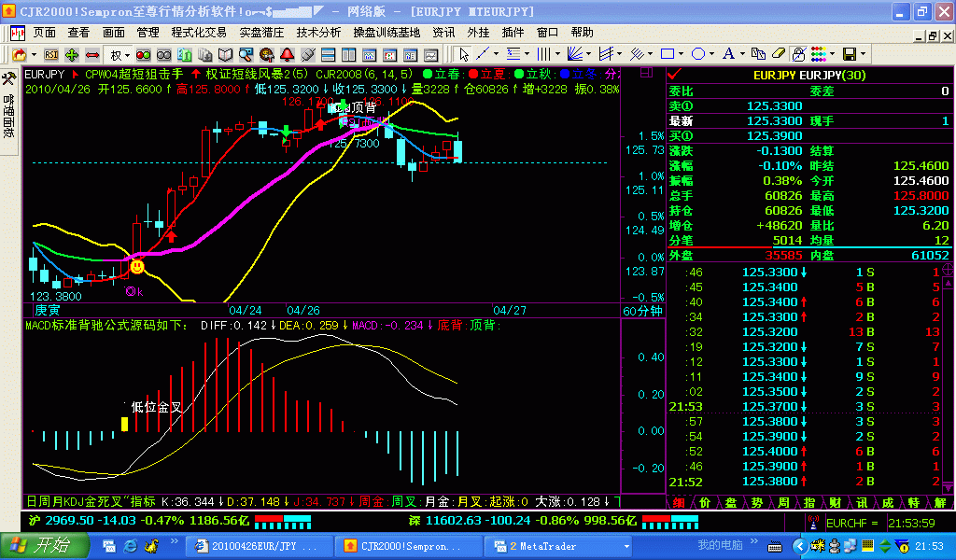Viewport: 956px width, 560px height.
Task: Activate the green four-way move arrows tool
Action: pos(72,55)
